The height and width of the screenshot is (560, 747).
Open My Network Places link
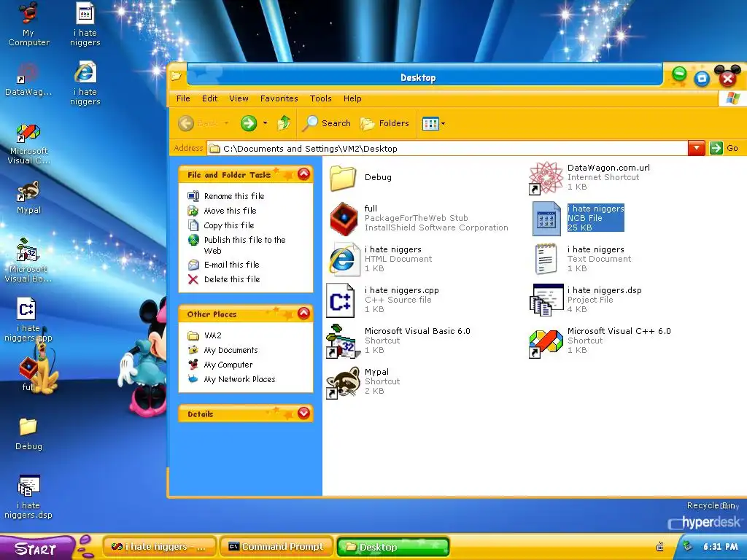239,379
